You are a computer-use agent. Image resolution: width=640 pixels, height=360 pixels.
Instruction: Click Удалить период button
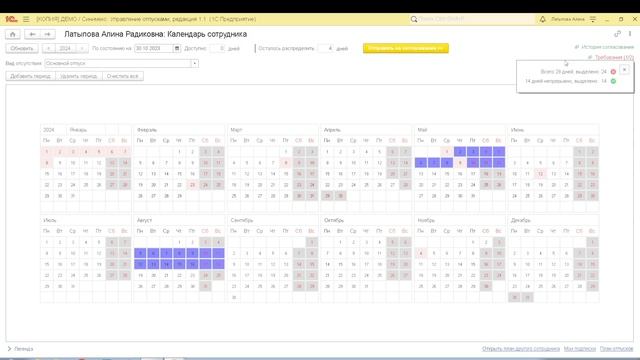click(x=79, y=76)
